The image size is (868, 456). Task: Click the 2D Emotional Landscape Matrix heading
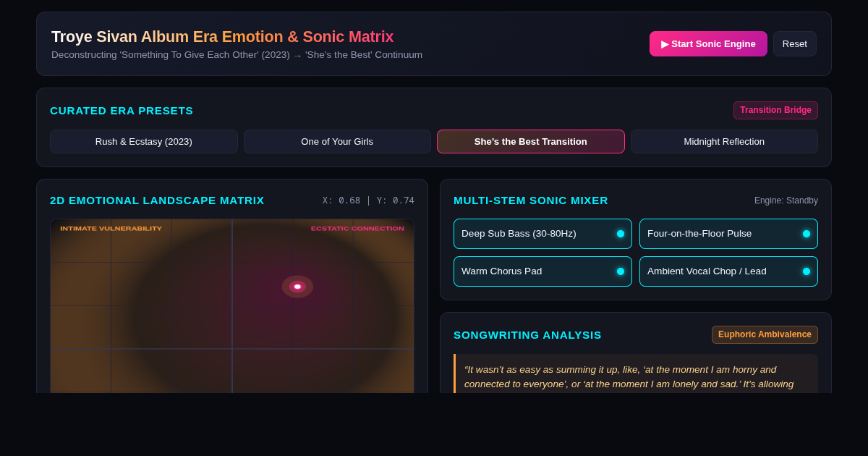tap(157, 200)
